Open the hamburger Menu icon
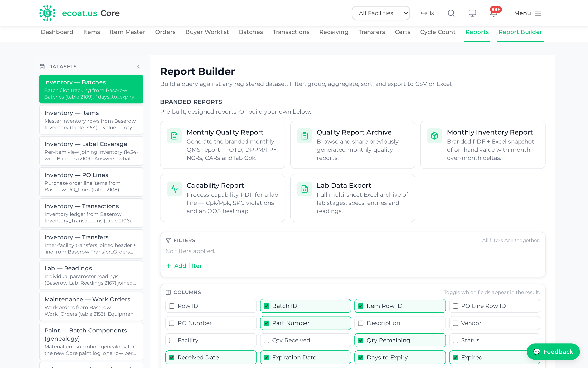 [538, 13]
